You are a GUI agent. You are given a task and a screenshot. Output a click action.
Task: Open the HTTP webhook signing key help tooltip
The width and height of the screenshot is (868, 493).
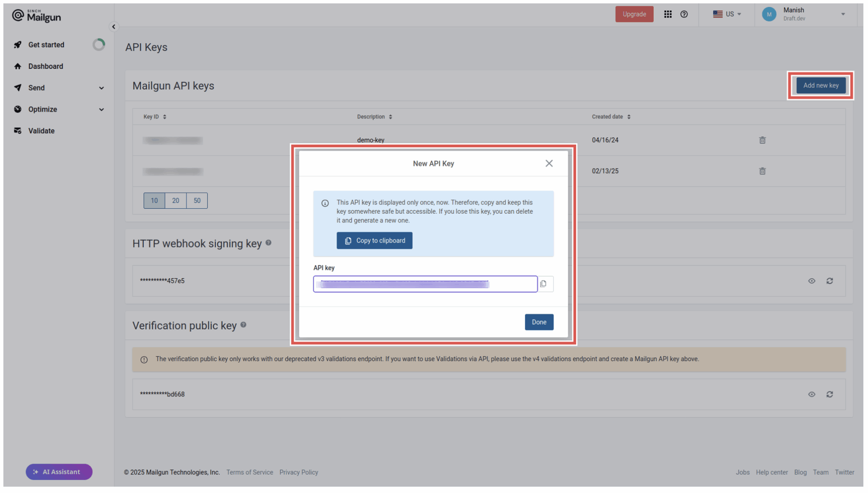[268, 243]
